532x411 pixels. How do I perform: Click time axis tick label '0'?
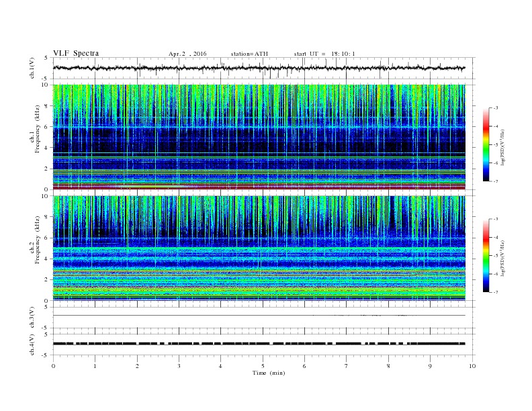click(53, 366)
